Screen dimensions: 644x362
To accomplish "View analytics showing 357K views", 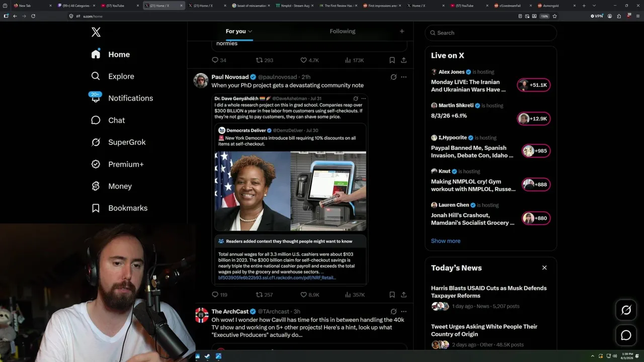I will click(x=355, y=295).
